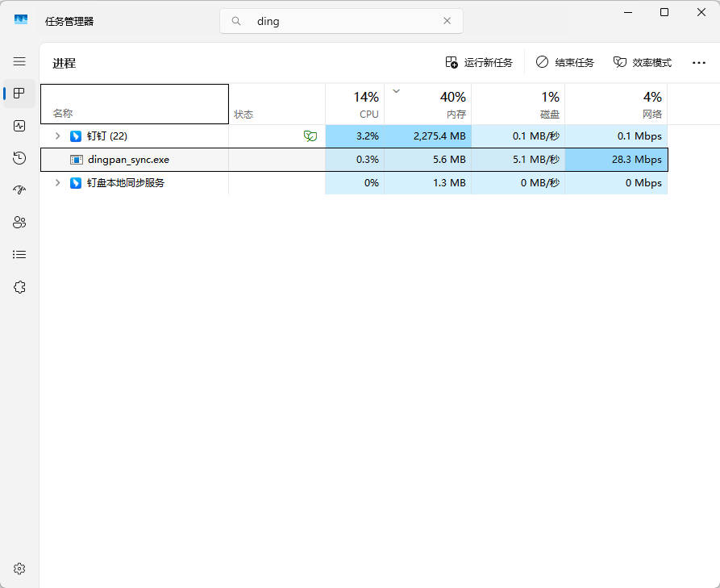Clear the search text with X icon
The width and height of the screenshot is (720, 588).
pos(447,21)
